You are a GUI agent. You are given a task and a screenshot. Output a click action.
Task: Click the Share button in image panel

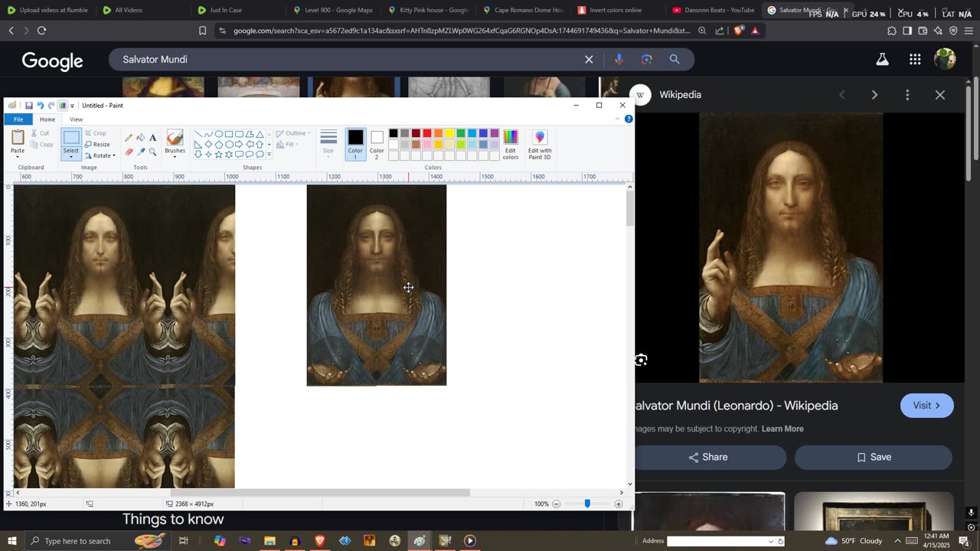click(708, 457)
